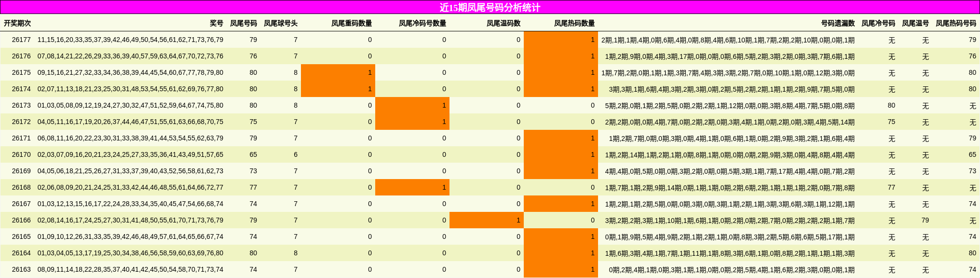Click the 凤尾冷码号数量 column header
980x278 pixels.
point(422,23)
